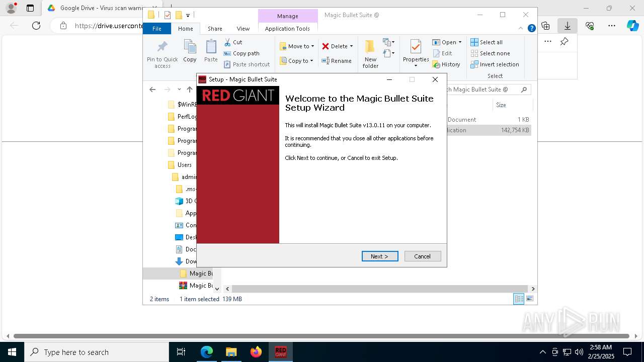Viewport: 644px width, 362px height.
Task: Collapse the Explorer ribbon chevron
Action: click(521, 29)
